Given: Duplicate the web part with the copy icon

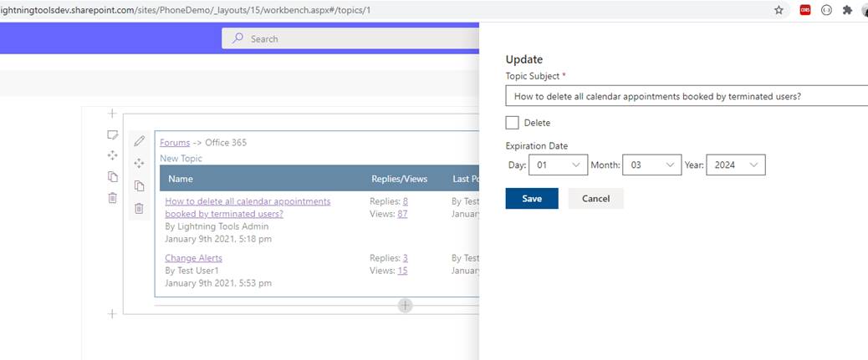Looking at the screenshot, I should tap(140, 185).
